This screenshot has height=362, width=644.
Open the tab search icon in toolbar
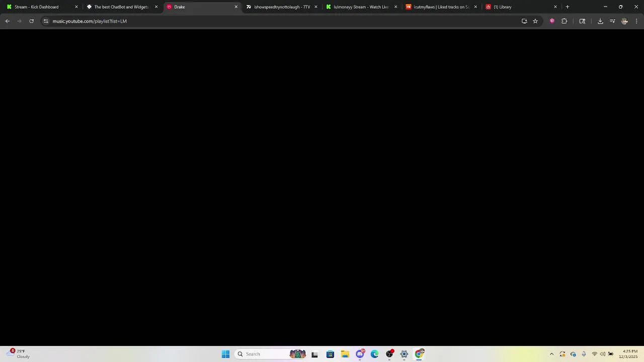tap(582, 21)
